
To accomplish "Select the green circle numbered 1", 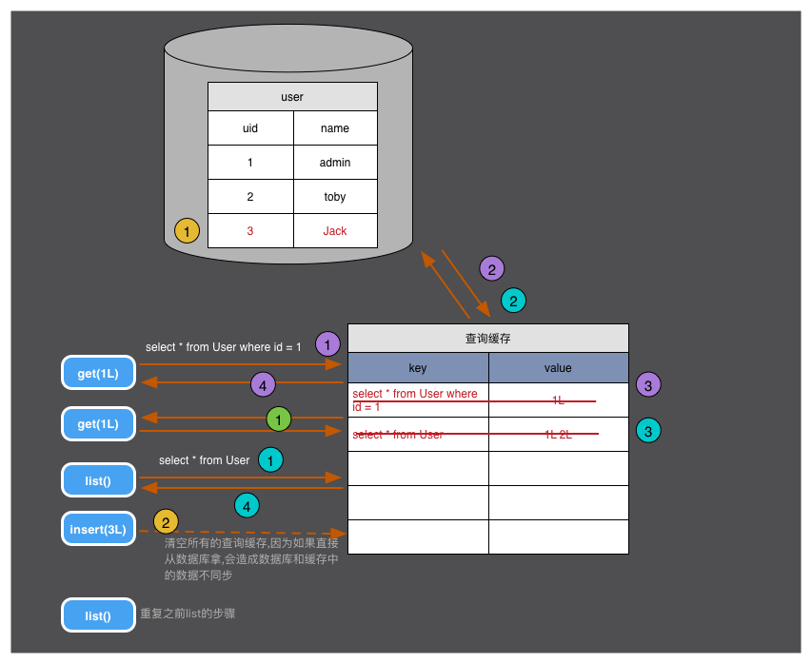I will click(x=278, y=419).
